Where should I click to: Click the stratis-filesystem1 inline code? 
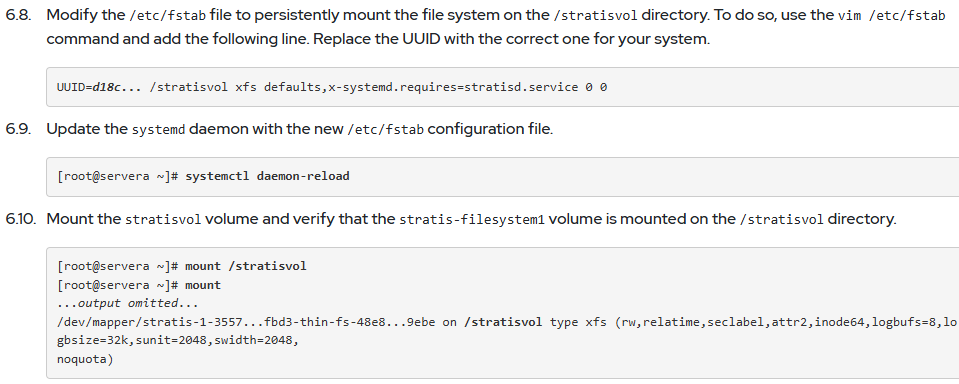(472, 220)
